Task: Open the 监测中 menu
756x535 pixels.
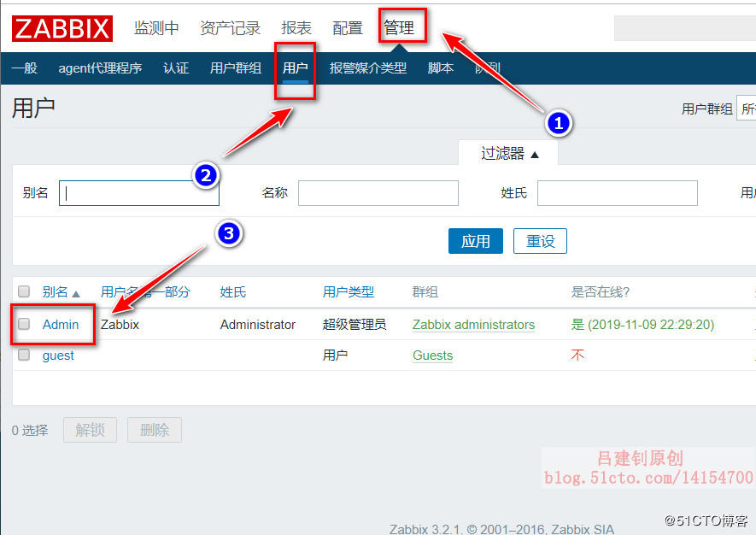Action: click(x=156, y=28)
